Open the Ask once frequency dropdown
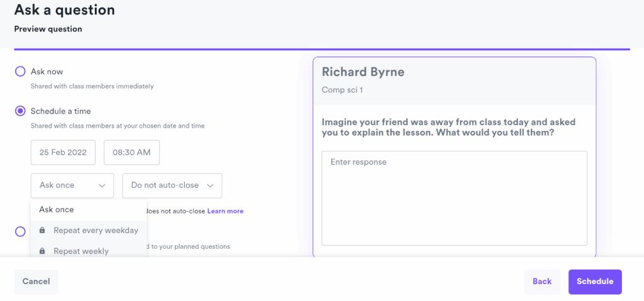 72,185
